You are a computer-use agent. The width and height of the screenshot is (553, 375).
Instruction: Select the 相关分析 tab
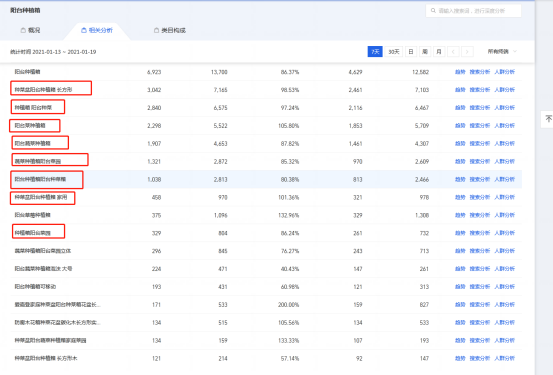[x=97, y=30]
